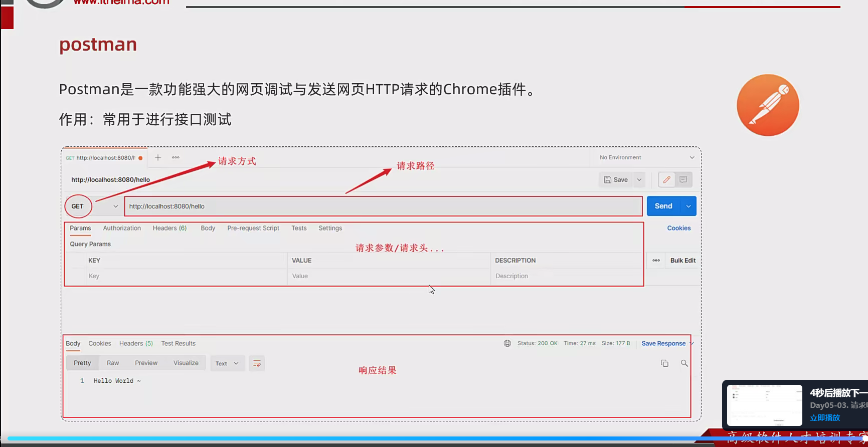868x447 pixels.
Task: Click the KEY column header
Action: pyautogui.click(x=94, y=261)
